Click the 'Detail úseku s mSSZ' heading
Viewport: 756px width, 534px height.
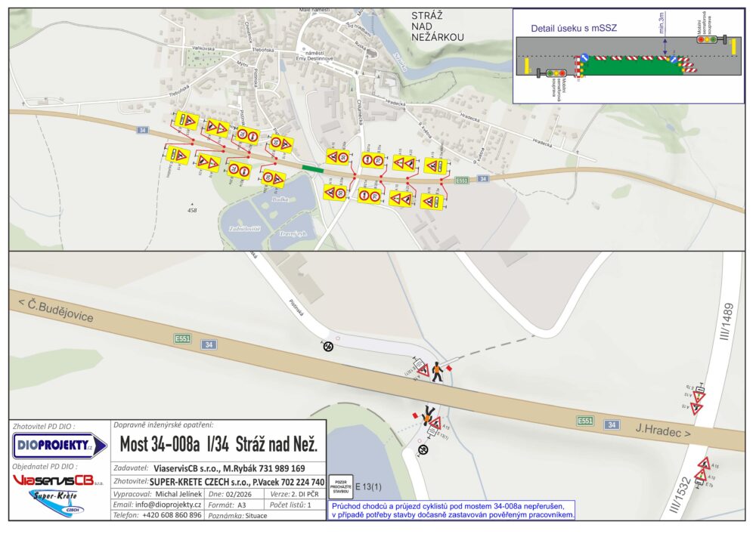[x=574, y=28]
